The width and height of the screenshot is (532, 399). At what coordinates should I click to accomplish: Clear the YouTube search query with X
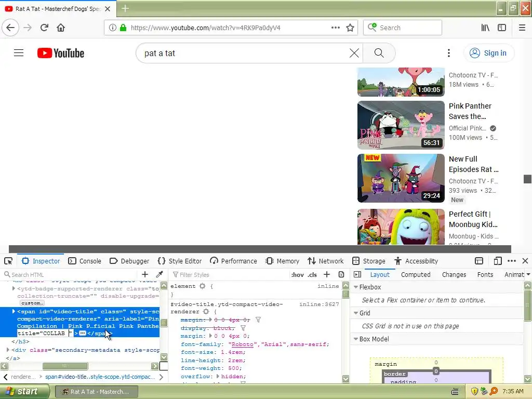[x=354, y=53]
